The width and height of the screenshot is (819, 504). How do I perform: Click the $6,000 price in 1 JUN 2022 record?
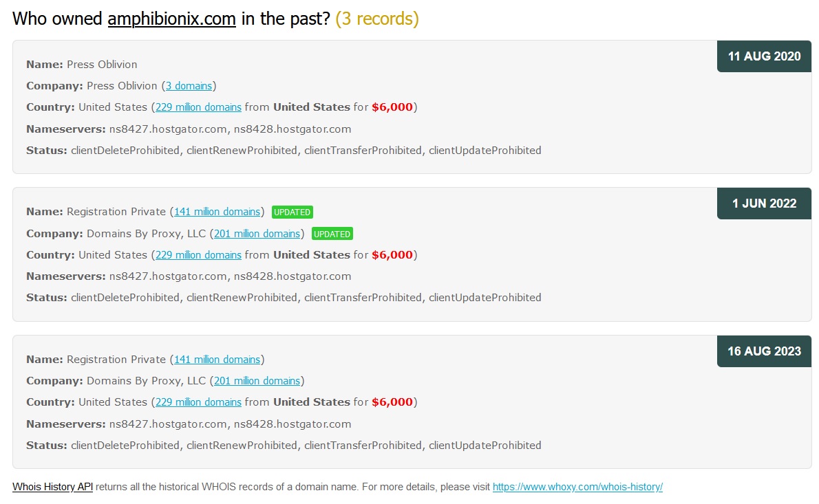coord(392,255)
